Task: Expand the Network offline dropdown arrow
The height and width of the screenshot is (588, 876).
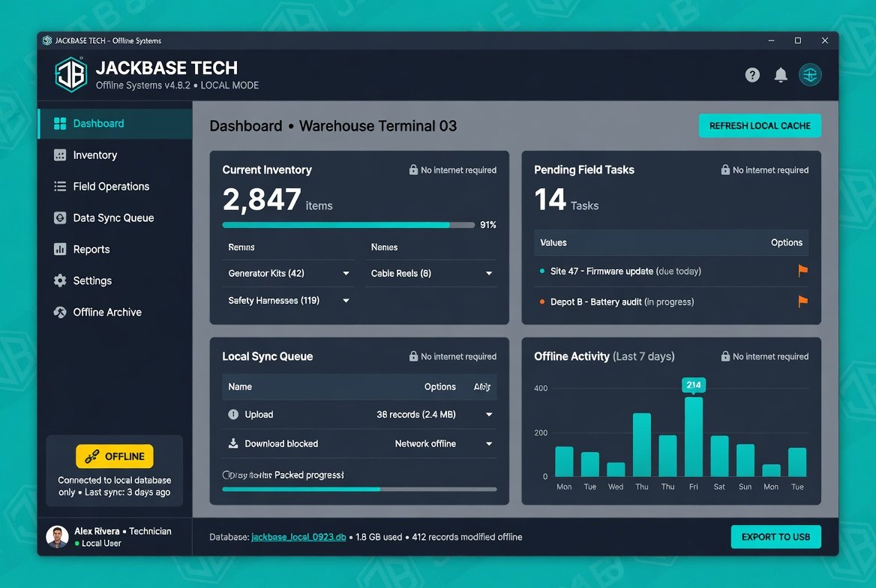Action: pos(489,444)
